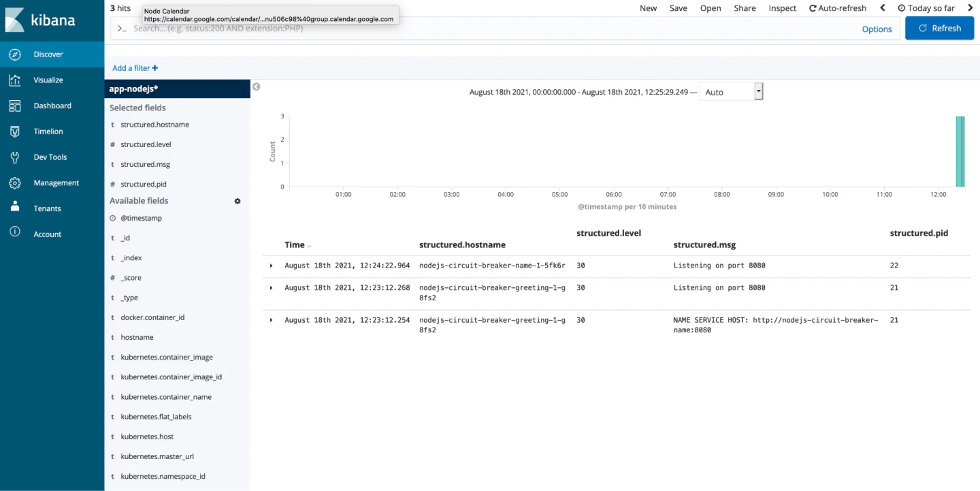Expand the 12:23:12.268 log row

pyautogui.click(x=272, y=288)
